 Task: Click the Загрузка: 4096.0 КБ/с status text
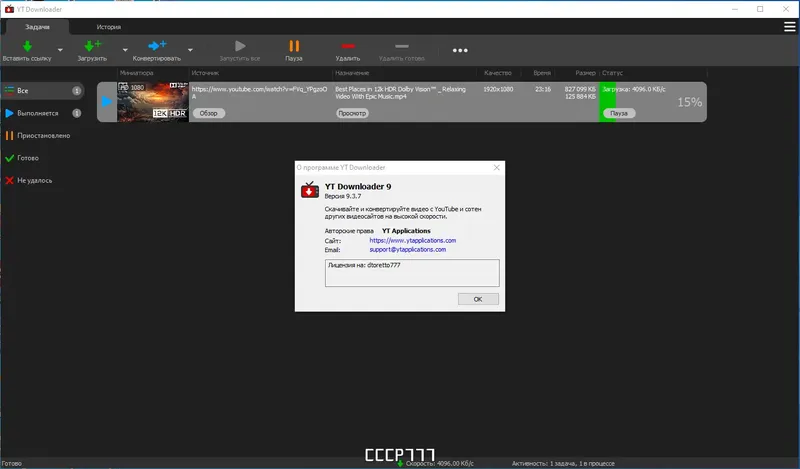pyautogui.click(x=634, y=89)
